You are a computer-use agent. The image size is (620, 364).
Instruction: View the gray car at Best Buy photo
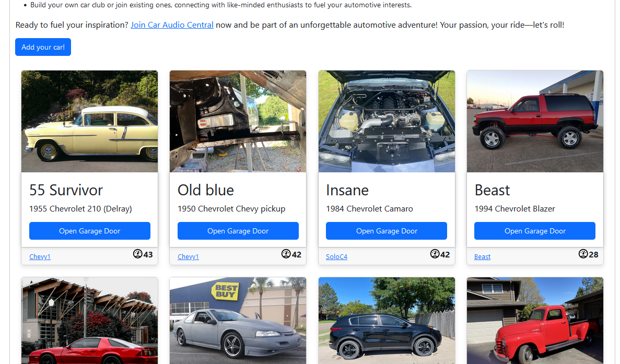[238, 321]
